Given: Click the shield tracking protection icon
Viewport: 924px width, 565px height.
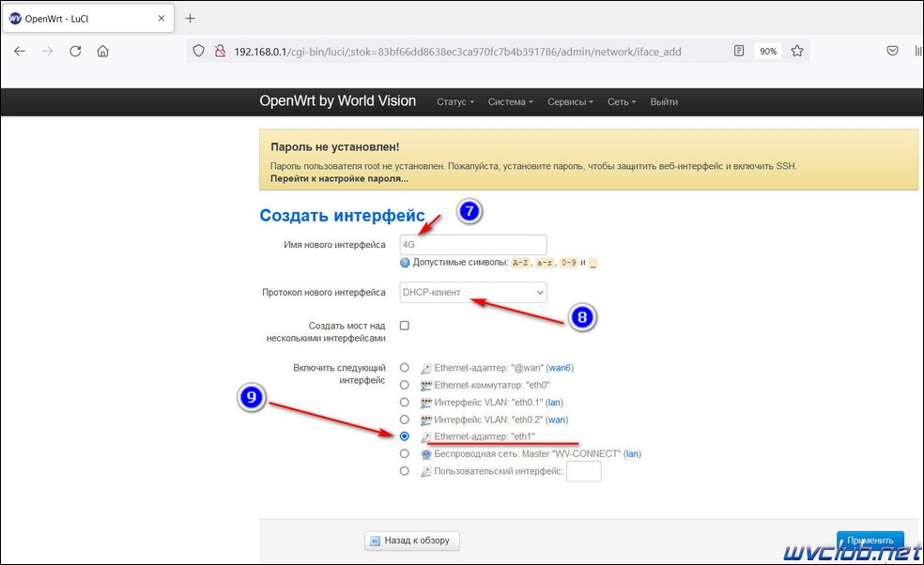Looking at the screenshot, I should (198, 52).
